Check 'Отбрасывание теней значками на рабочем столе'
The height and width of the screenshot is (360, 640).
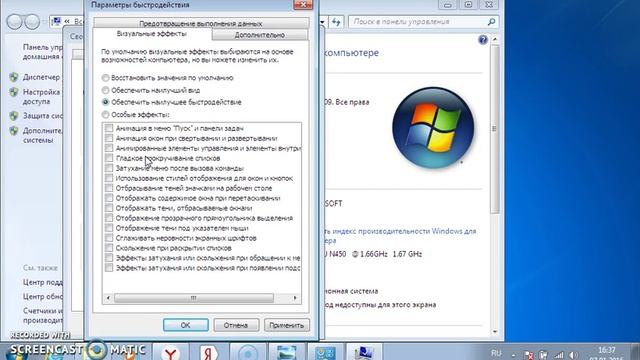(x=109, y=188)
